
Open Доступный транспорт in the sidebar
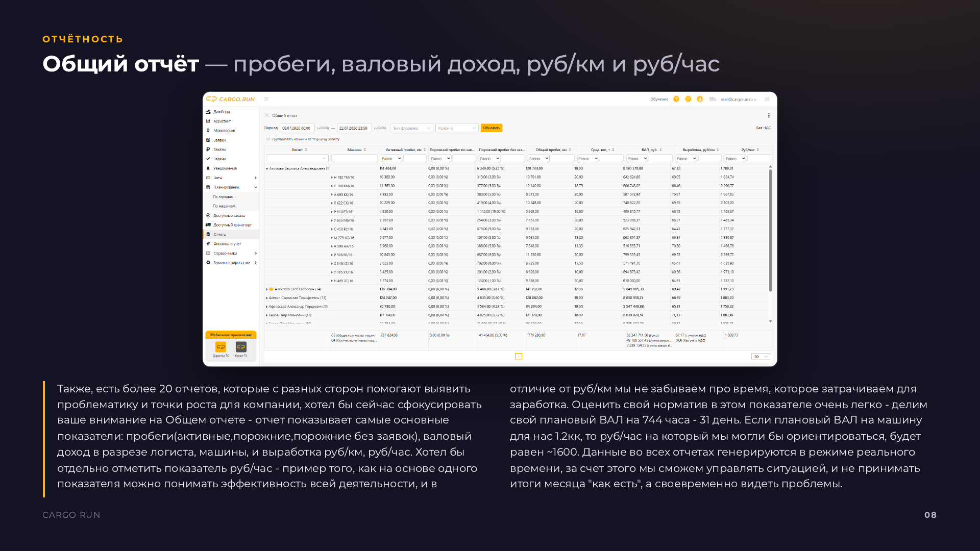click(231, 225)
